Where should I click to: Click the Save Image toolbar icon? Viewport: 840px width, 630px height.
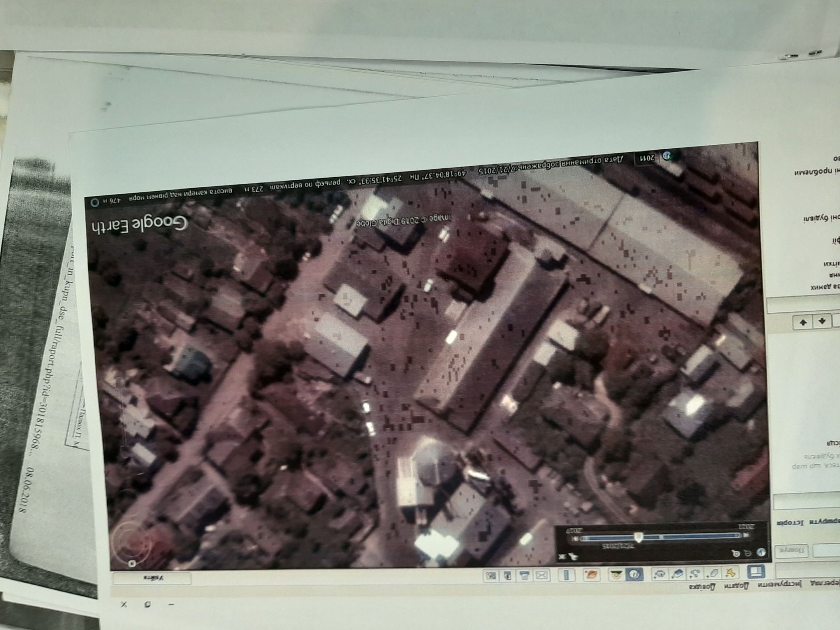coord(507,575)
